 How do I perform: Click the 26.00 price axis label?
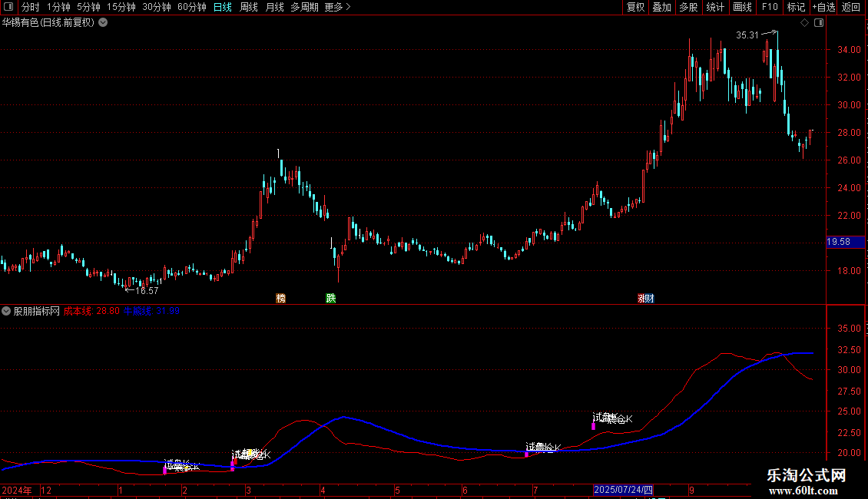click(x=849, y=160)
